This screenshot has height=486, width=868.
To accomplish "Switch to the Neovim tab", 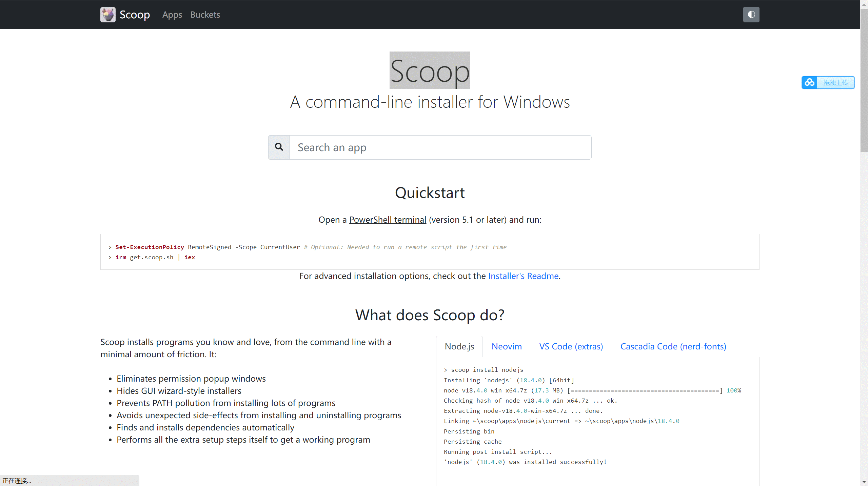I will click(507, 346).
